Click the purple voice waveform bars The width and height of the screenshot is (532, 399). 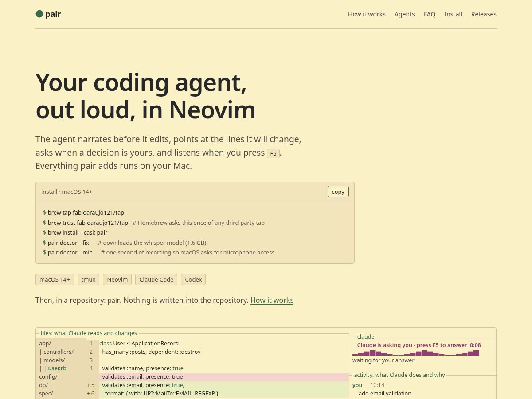click(415, 353)
